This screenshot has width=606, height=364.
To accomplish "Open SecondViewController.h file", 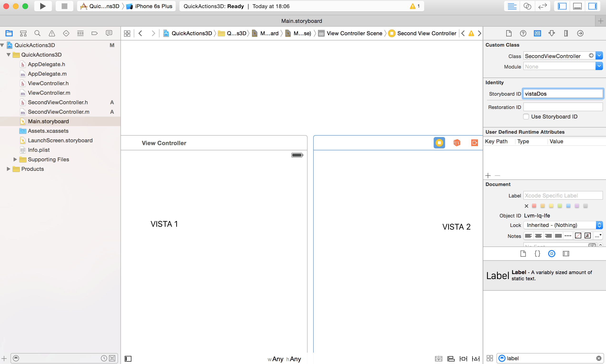I will (58, 102).
